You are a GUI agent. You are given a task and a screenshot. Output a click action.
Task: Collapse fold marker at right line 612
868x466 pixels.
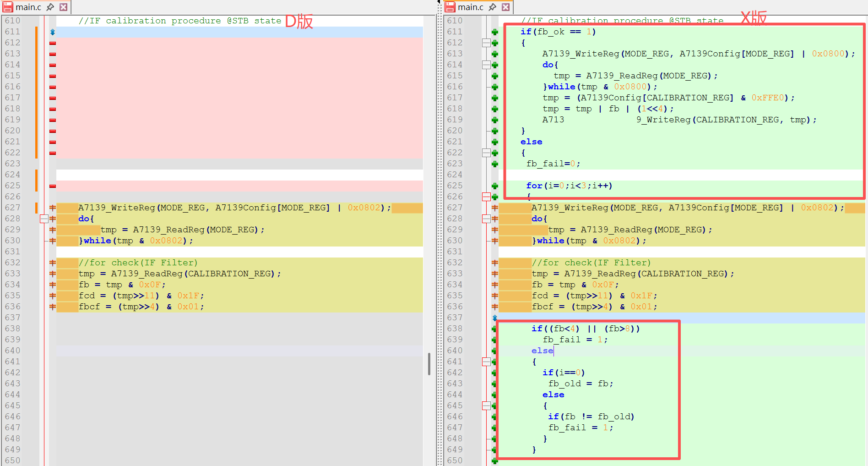pyautogui.click(x=486, y=43)
